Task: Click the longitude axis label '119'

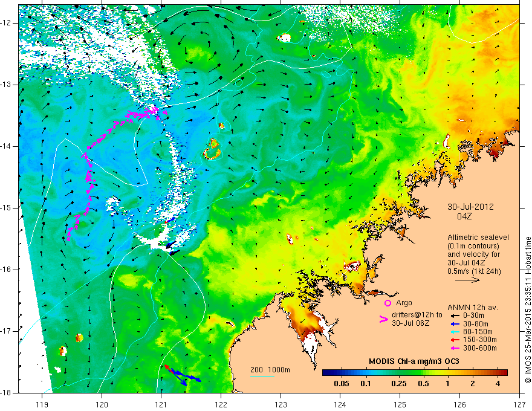Action: click(x=42, y=404)
